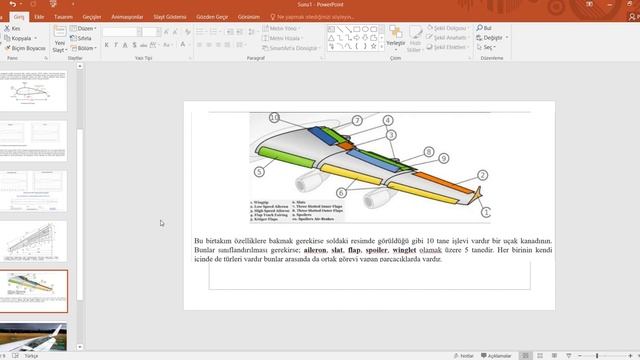The width and height of the screenshot is (640, 360).
Task: Select the triangle shape in shapes gallery
Action: [x=331, y=38]
